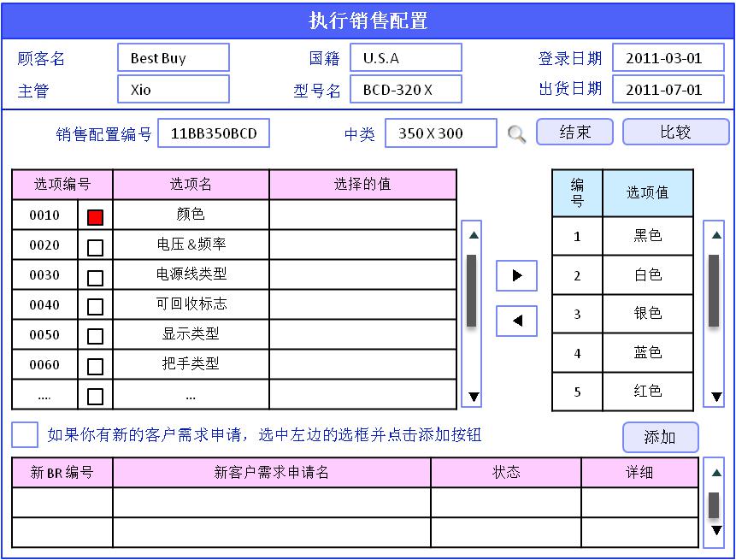Click the 状态 column header
Screen dimensions: 736x560
coord(506,472)
